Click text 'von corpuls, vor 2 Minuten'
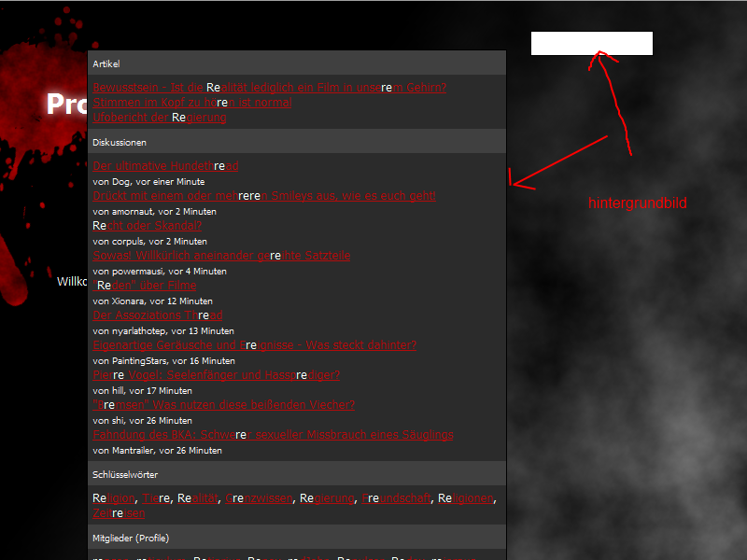The width and height of the screenshot is (747, 560). pyautogui.click(x=149, y=242)
